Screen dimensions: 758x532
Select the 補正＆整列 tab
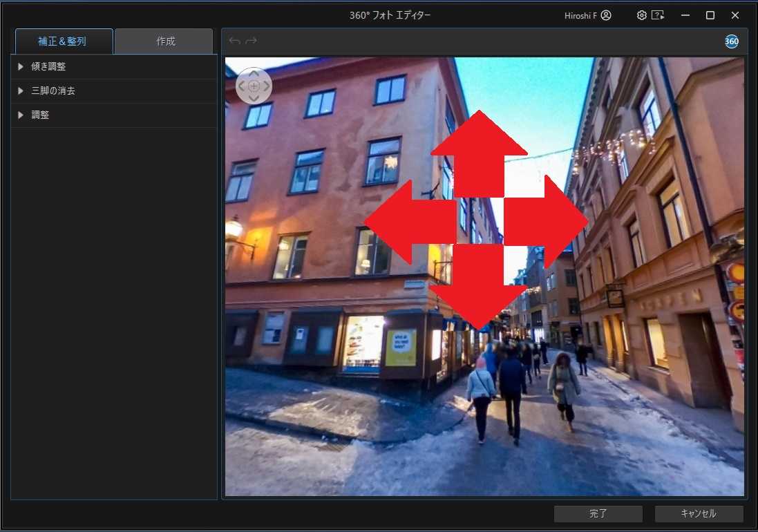click(63, 41)
